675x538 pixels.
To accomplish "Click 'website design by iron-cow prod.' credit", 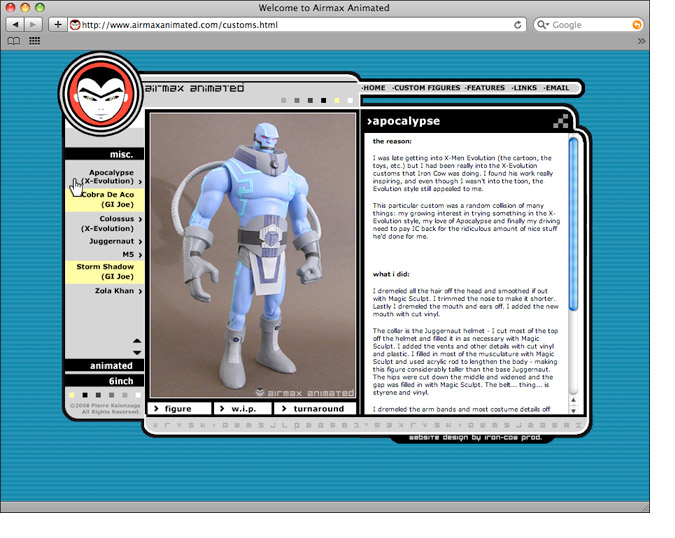I will pos(475,437).
